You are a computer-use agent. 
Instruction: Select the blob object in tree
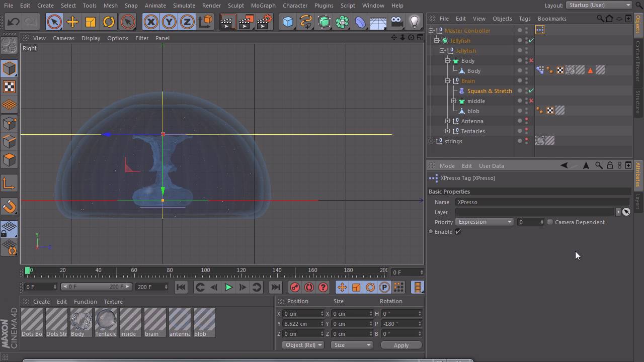[x=473, y=111]
